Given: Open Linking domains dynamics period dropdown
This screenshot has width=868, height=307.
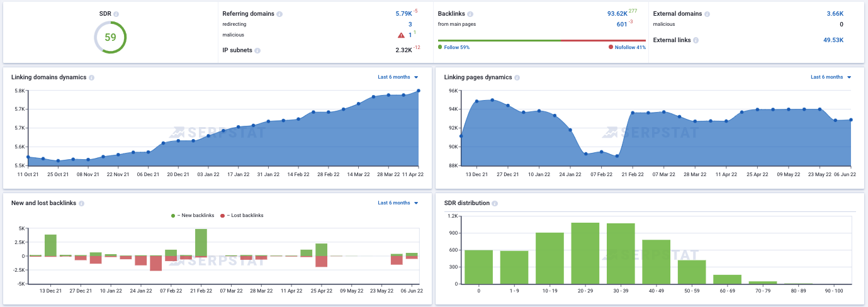Looking at the screenshot, I should pos(398,77).
